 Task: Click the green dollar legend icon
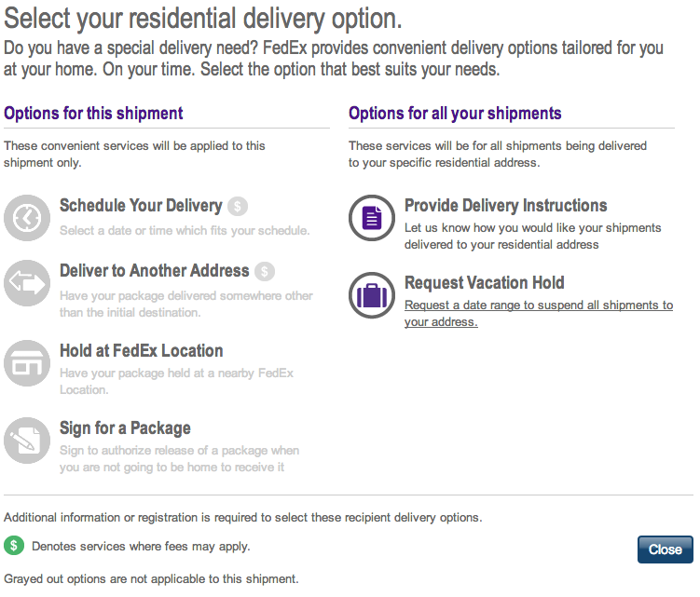(x=14, y=545)
